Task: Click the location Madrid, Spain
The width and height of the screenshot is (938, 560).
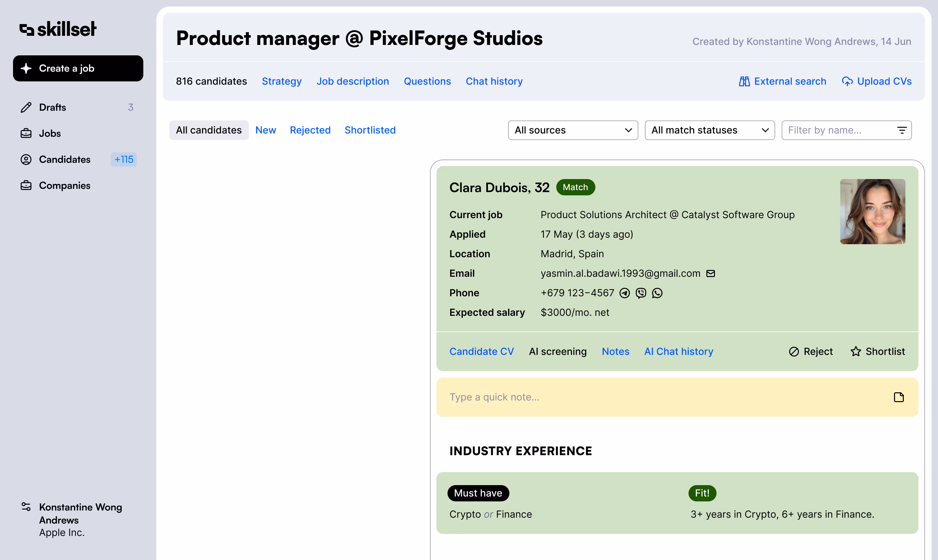Action: tap(572, 254)
